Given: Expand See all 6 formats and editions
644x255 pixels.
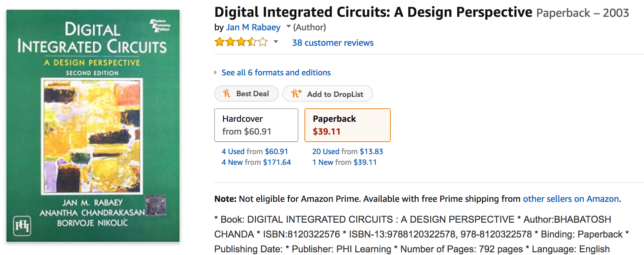Looking at the screenshot, I should pyautogui.click(x=276, y=72).
